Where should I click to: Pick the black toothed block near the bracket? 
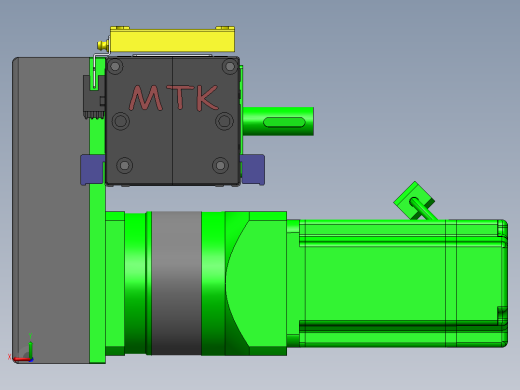tap(93, 98)
